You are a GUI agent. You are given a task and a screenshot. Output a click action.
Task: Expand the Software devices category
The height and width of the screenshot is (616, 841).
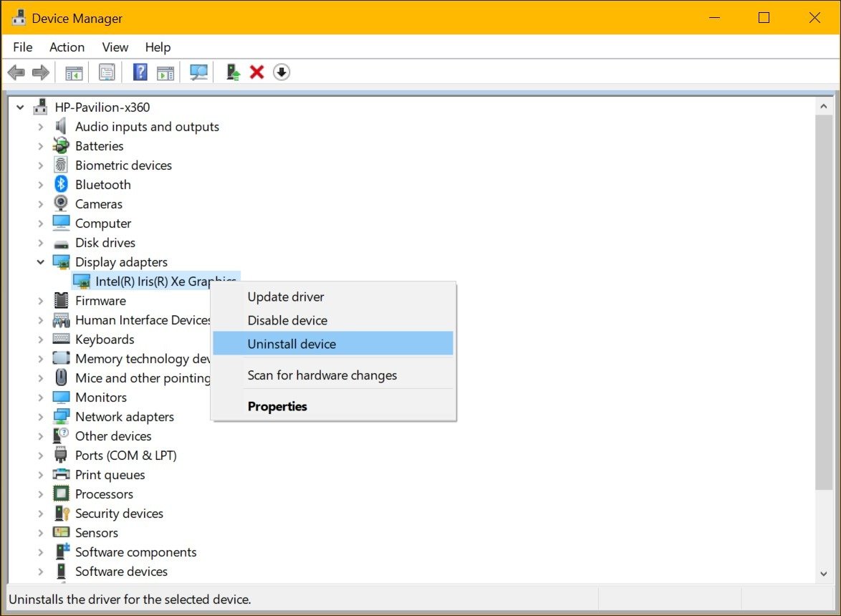40,572
